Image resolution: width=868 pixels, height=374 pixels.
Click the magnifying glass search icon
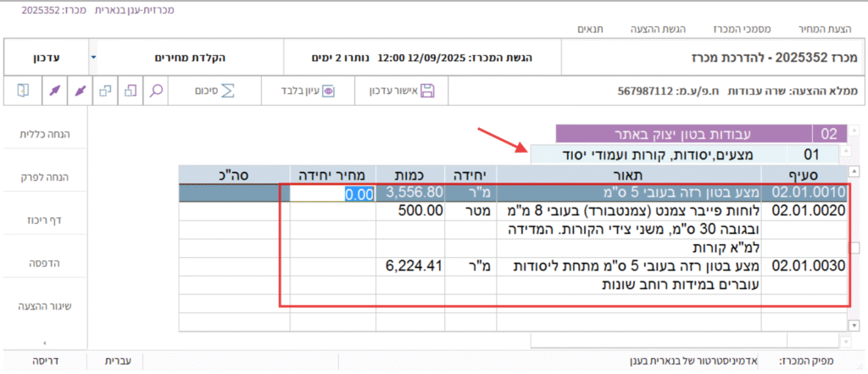tap(156, 90)
